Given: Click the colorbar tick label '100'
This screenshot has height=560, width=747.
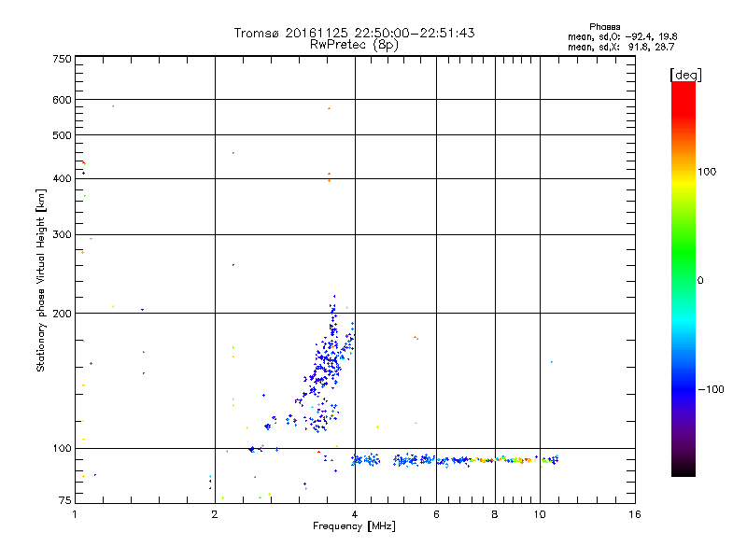Looking at the screenshot, I should 707,172.
